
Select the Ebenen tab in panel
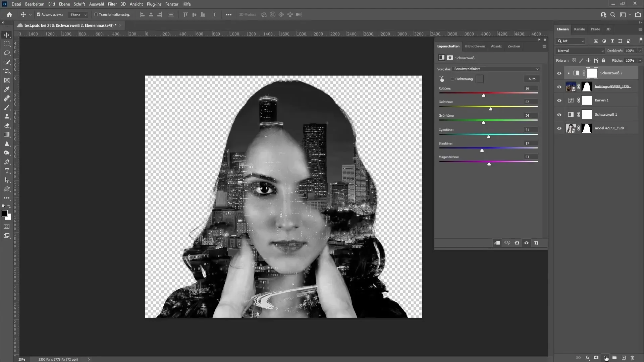click(563, 29)
